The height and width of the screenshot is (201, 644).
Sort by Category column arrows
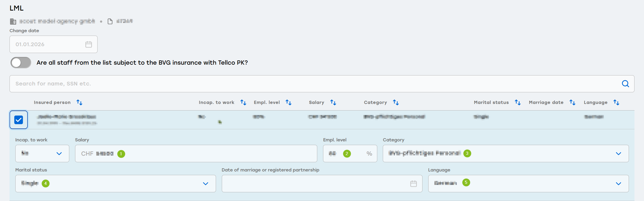tap(396, 102)
